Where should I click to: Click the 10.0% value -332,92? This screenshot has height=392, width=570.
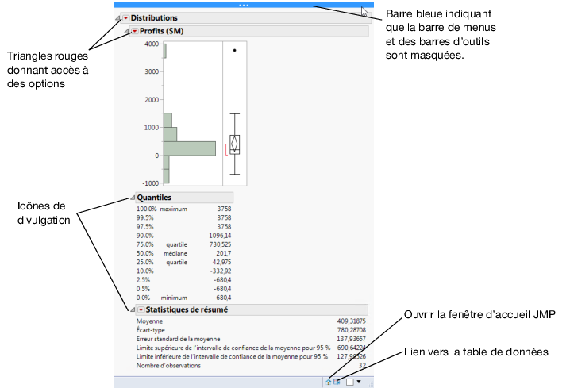click(221, 271)
